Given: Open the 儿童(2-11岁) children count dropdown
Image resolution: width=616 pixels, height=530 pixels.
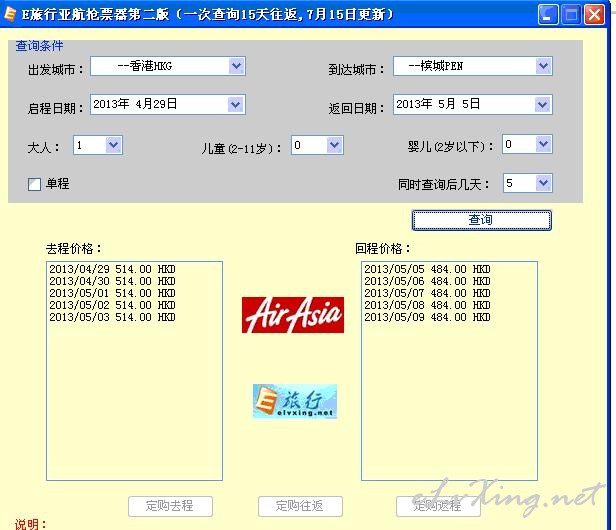Looking at the screenshot, I should coord(334,145).
